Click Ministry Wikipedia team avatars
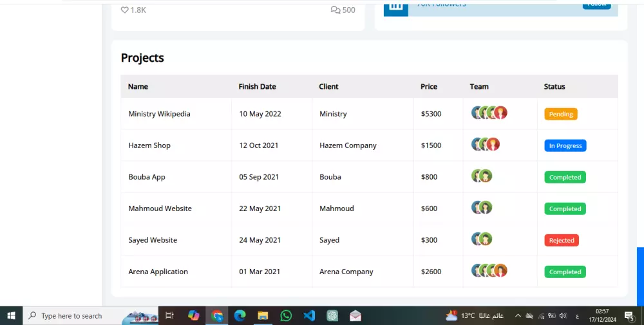644x325 pixels. click(x=489, y=113)
